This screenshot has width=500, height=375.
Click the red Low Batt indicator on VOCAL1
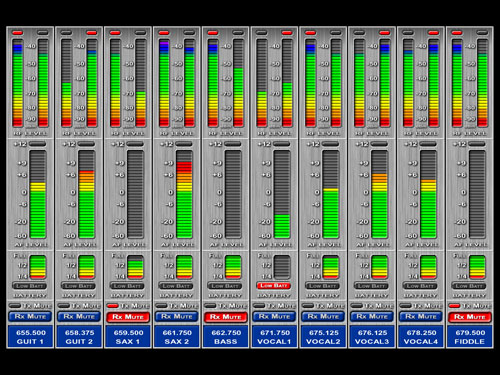tap(274, 286)
